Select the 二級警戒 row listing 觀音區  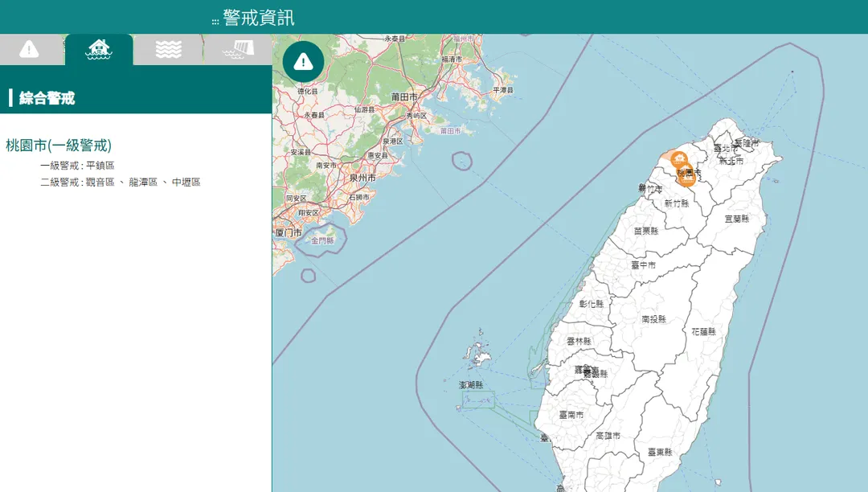pos(120,182)
